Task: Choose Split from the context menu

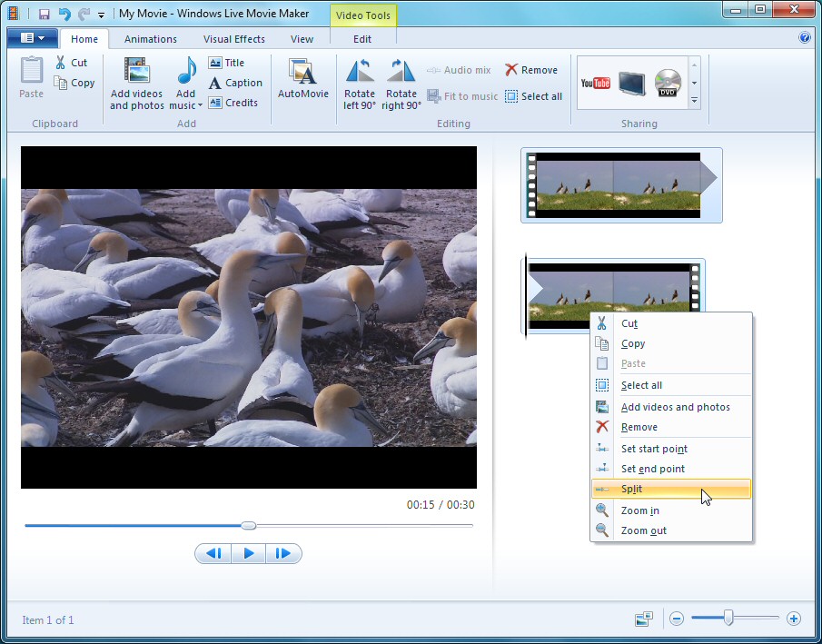Action: point(671,489)
